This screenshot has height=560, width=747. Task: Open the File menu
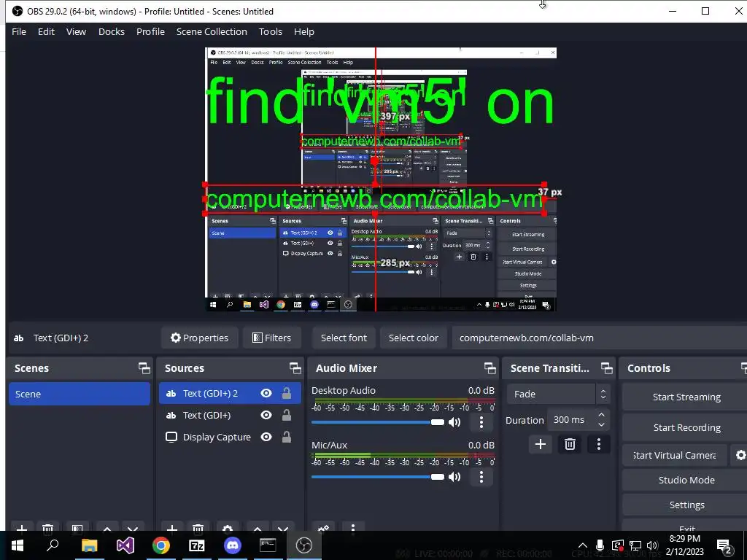[19, 31]
